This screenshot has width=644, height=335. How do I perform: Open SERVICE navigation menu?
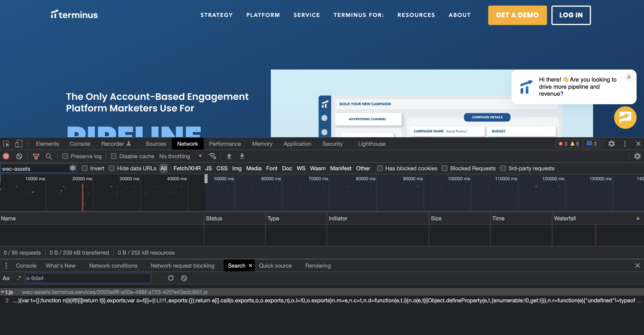(x=307, y=15)
